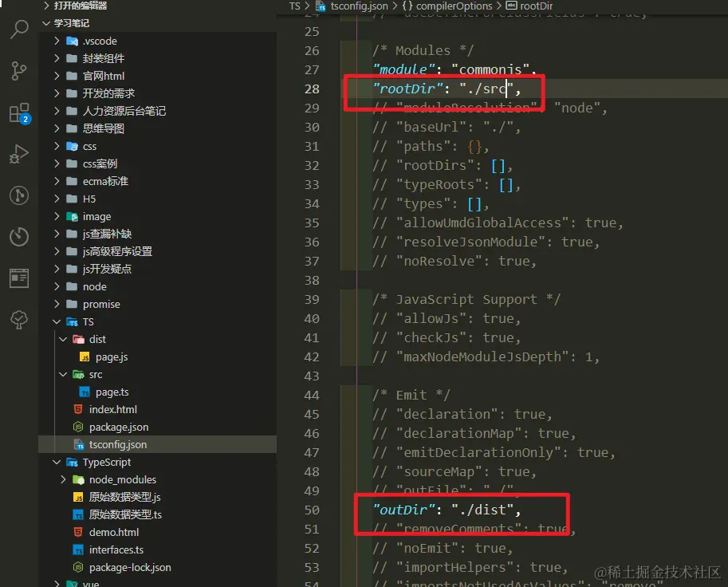The height and width of the screenshot is (587, 728).
Task: Open the window layout panel icon
Action: point(19,278)
